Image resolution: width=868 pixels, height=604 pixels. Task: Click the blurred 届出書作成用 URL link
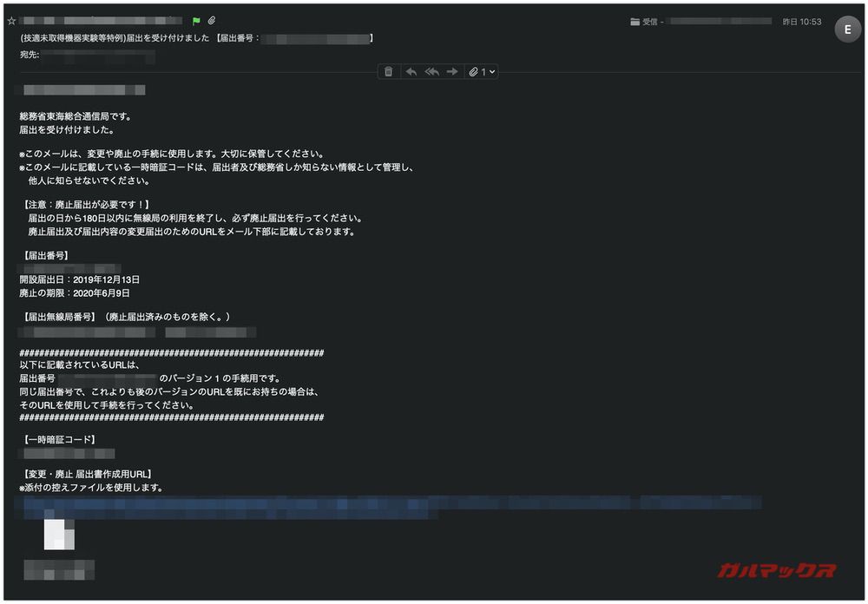pyautogui.click(x=391, y=502)
